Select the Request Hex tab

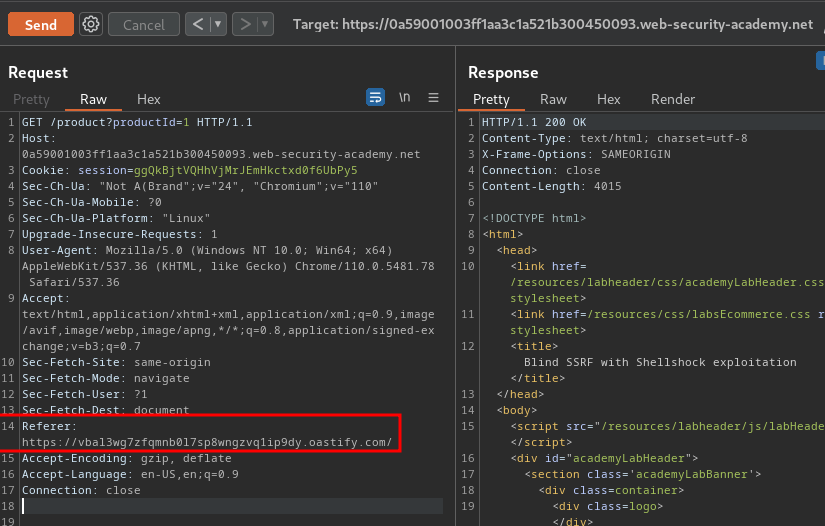(x=148, y=99)
